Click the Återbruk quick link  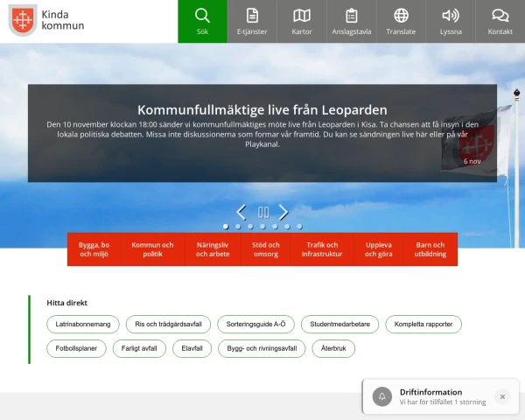coord(333,348)
